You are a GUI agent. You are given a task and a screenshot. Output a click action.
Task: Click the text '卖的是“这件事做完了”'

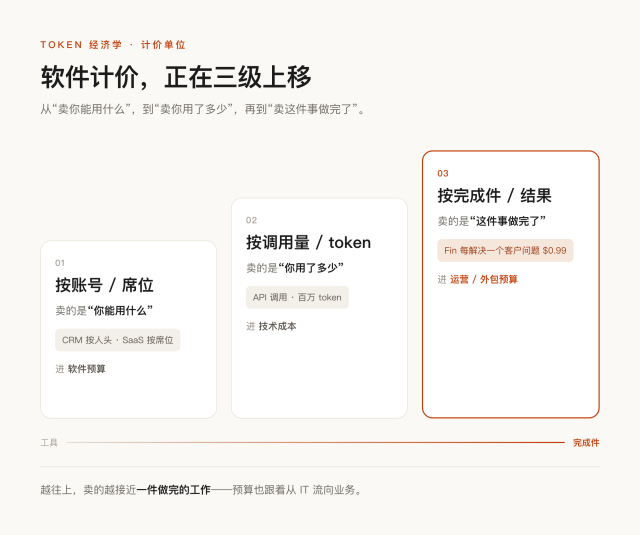click(x=491, y=221)
